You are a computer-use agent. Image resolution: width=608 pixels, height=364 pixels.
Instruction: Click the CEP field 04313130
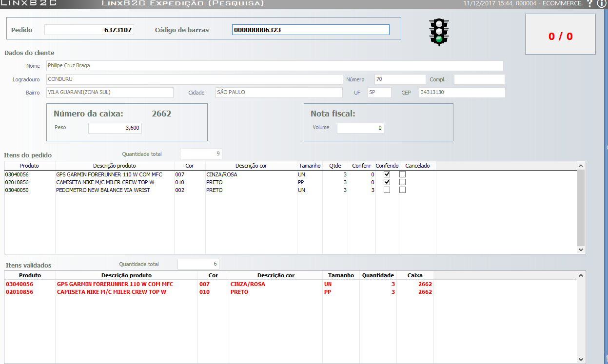(462, 93)
